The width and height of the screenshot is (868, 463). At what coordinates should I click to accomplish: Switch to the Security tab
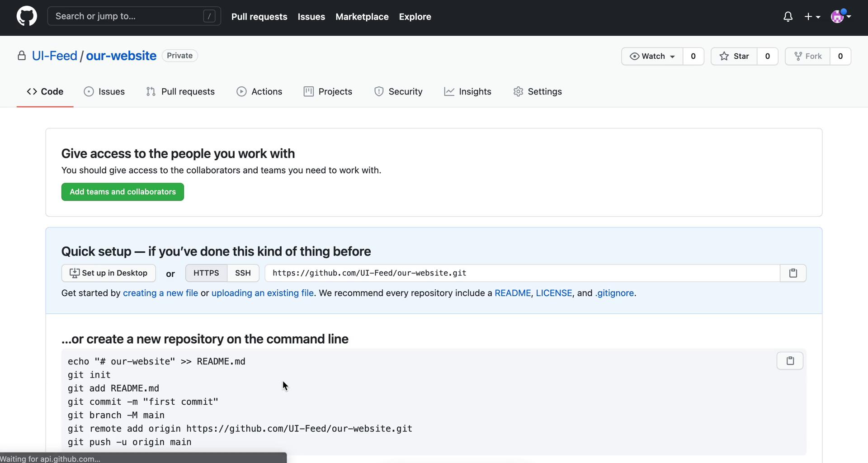tap(398, 91)
